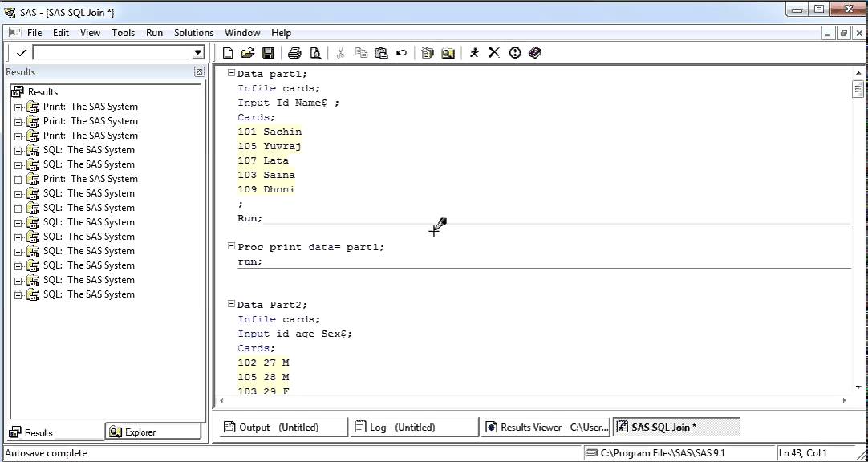Click the "Ln 43, Col 1" status indicator
Image resolution: width=868 pixels, height=462 pixels.
pos(803,453)
